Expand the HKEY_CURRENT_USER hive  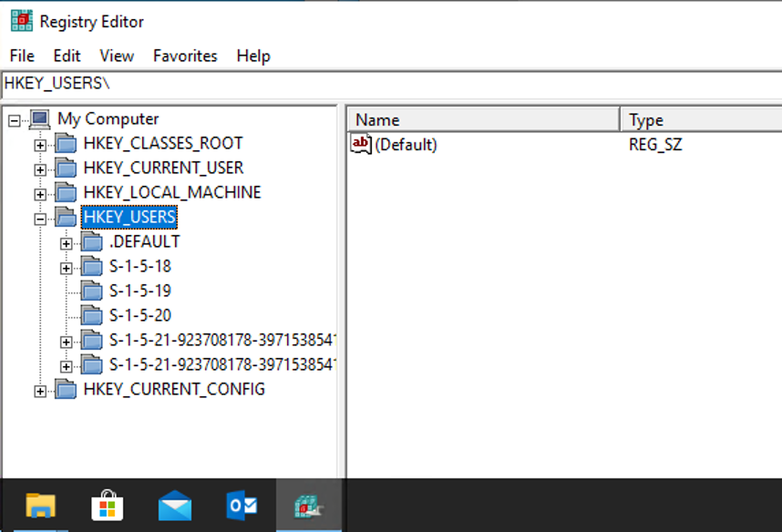point(40,169)
